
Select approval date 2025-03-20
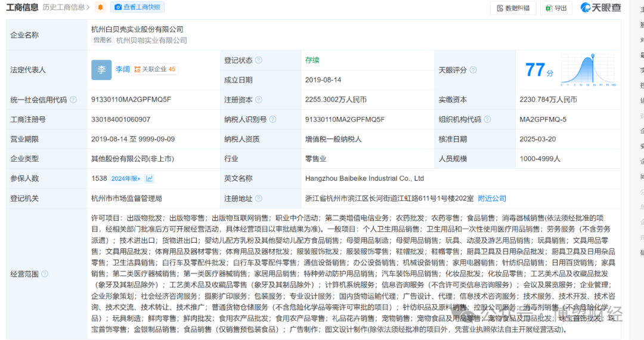coord(538,139)
